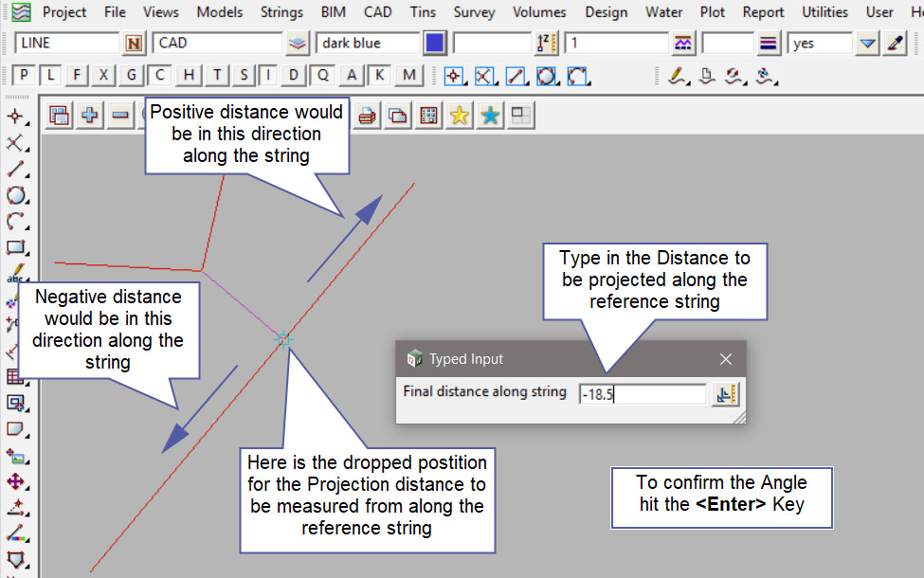924x578 pixels.
Task: Open the Survey menu
Action: (474, 12)
